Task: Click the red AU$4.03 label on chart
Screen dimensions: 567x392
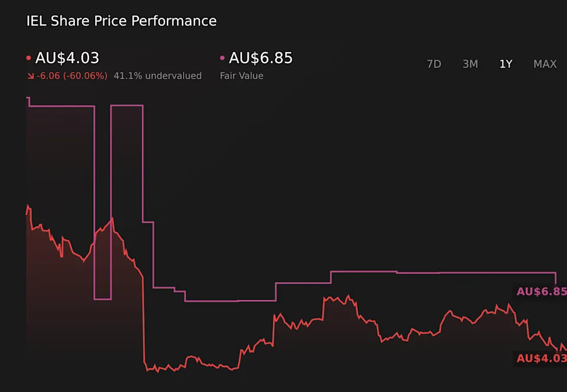Action: [x=541, y=358]
